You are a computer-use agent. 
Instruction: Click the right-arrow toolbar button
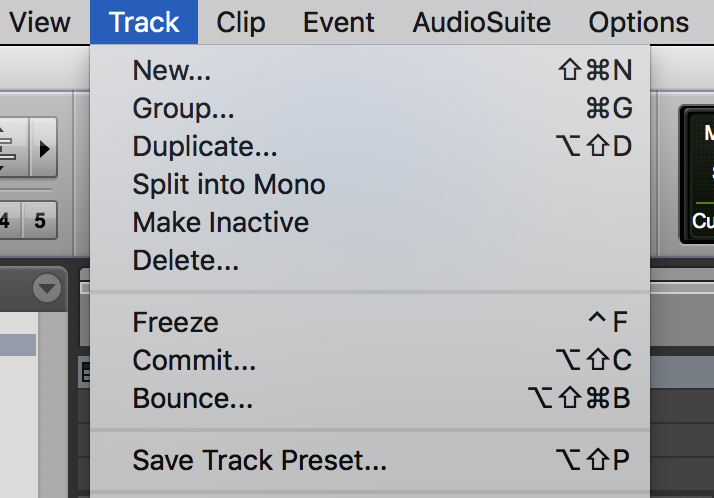(44, 148)
